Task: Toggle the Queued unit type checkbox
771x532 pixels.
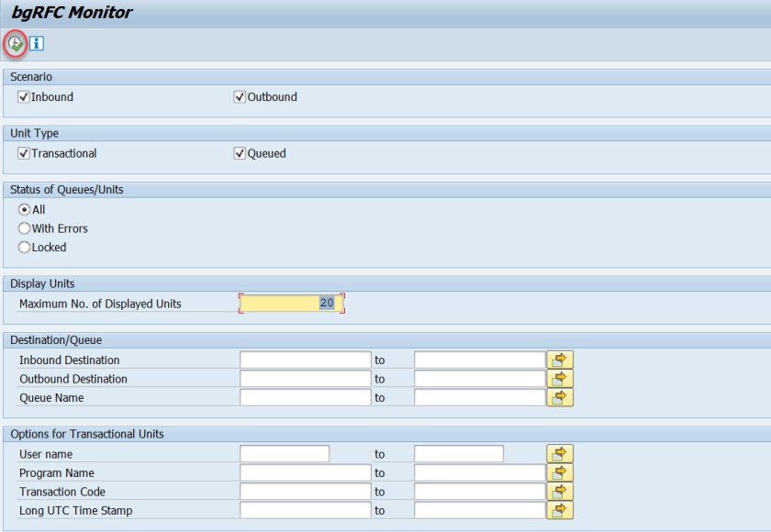Action: [240, 154]
